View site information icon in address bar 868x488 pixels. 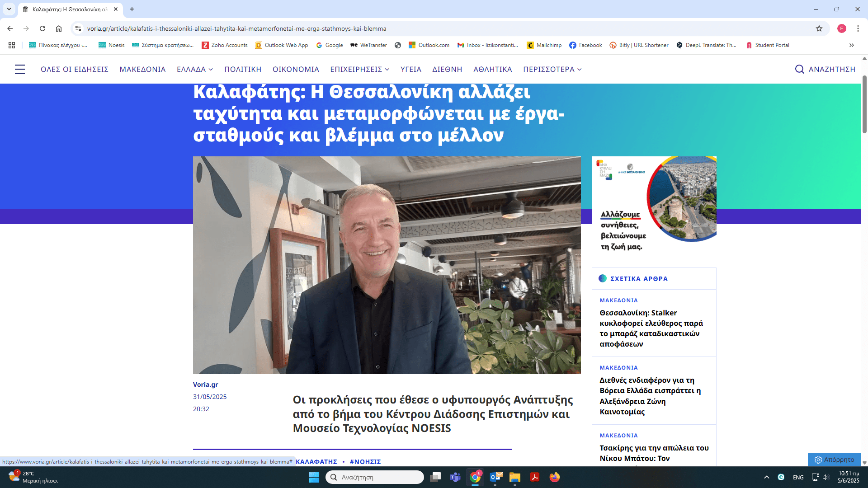pos(78,28)
